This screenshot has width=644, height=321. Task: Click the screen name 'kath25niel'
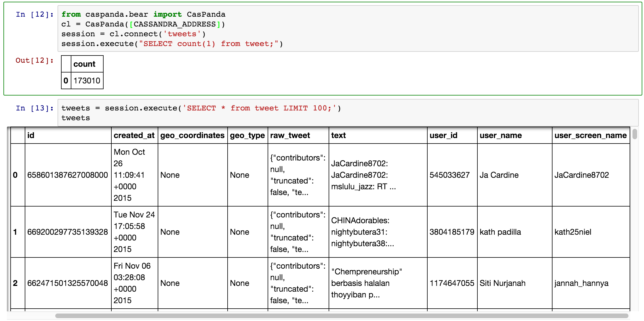[x=573, y=232]
